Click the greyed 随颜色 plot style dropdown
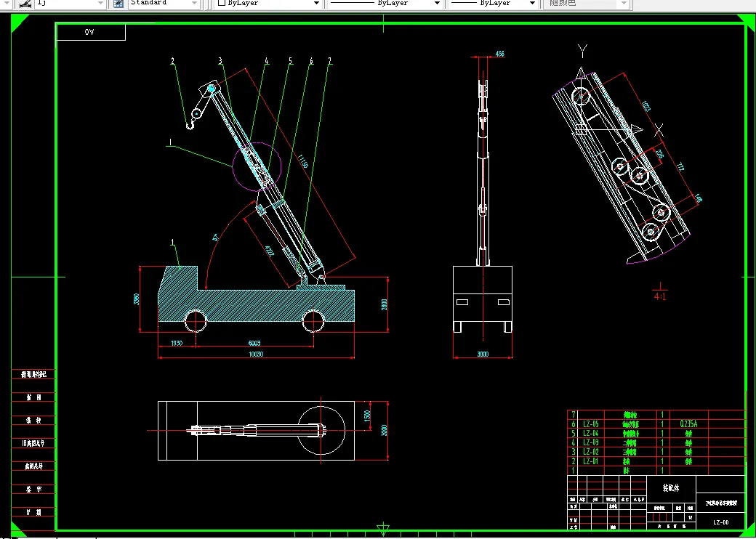The width and height of the screenshot is (756, 539). pyautogui.click(x=587, y=3)
